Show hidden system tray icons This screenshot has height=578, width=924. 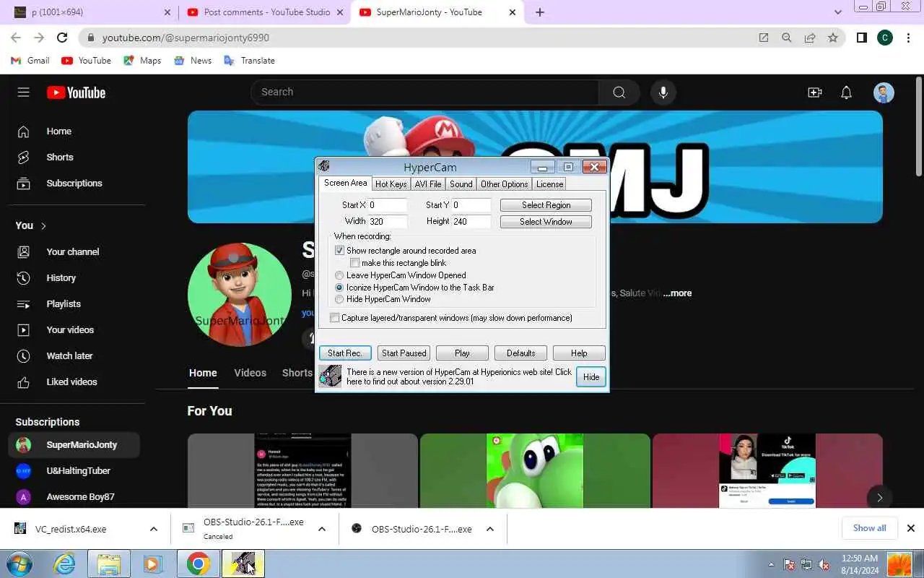click(x=771, y=564)
